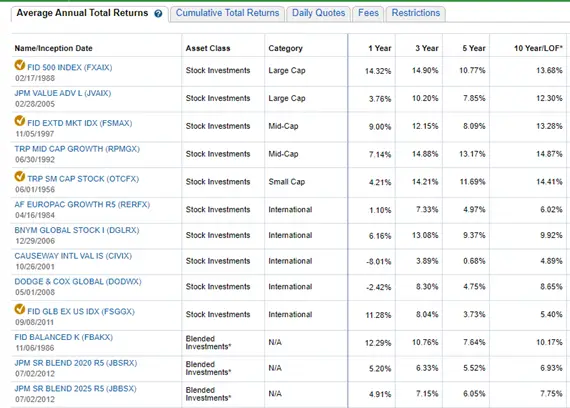Select the Fees tab
Viewport: 570px width, 408px height.
click(368, 13)
